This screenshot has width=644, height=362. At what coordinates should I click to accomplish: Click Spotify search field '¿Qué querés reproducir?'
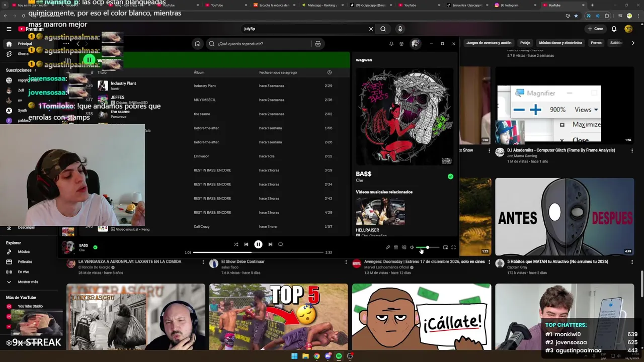pyautogui.click(x=262, y=44)
